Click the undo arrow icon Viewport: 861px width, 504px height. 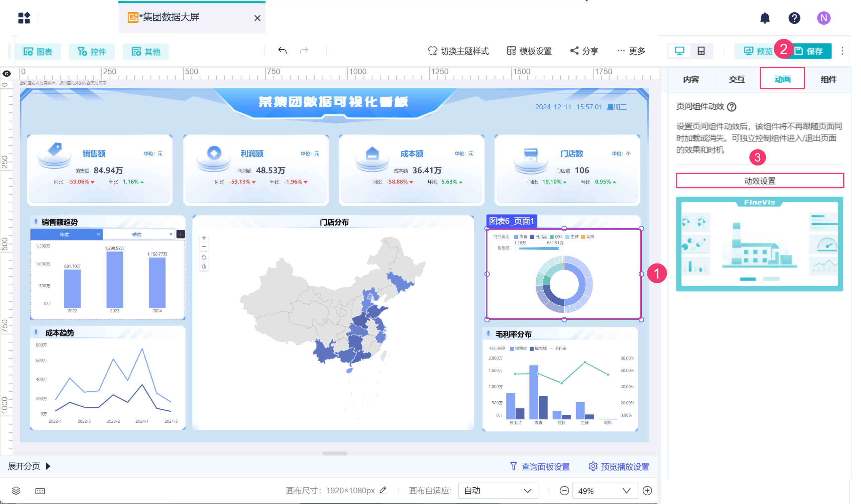[282, 51]
